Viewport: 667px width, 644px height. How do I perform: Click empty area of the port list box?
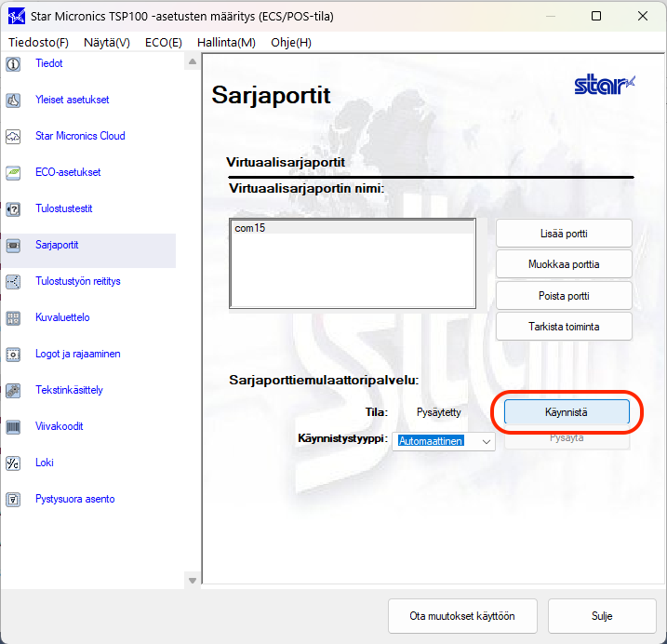coord(353,270)
